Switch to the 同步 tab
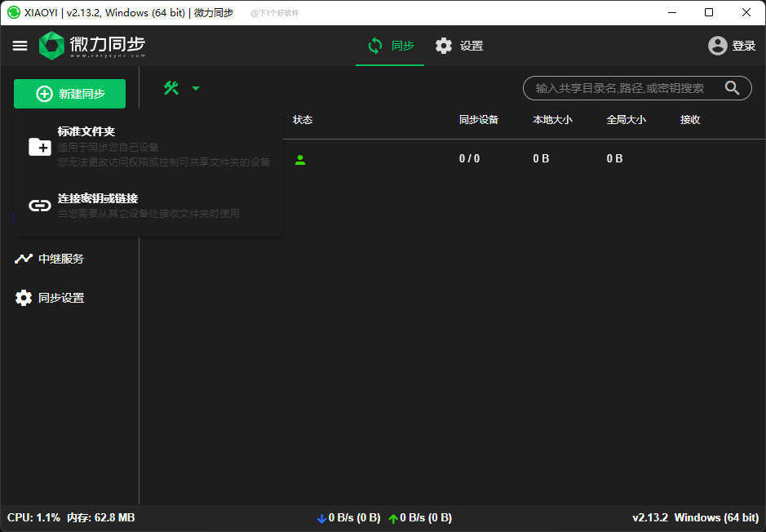The width and height of the screenshot is (766, 532). (x=390, y=46)
